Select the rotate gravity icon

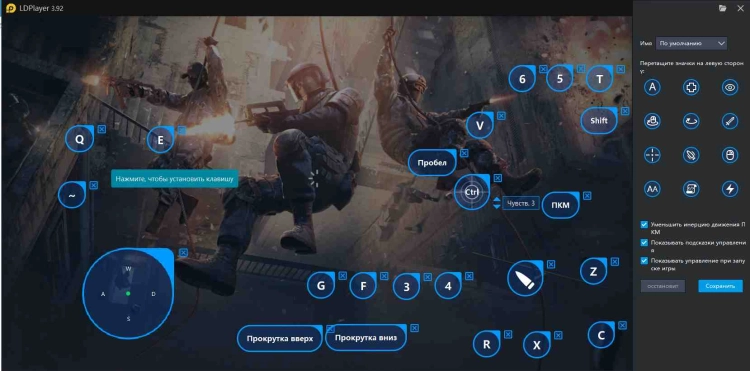[691, 121]
